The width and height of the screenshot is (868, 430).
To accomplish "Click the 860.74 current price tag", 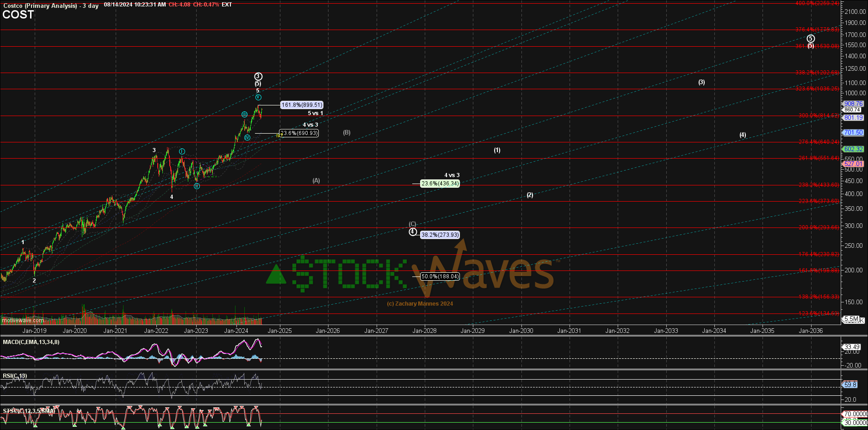I will tap(852, 110).
